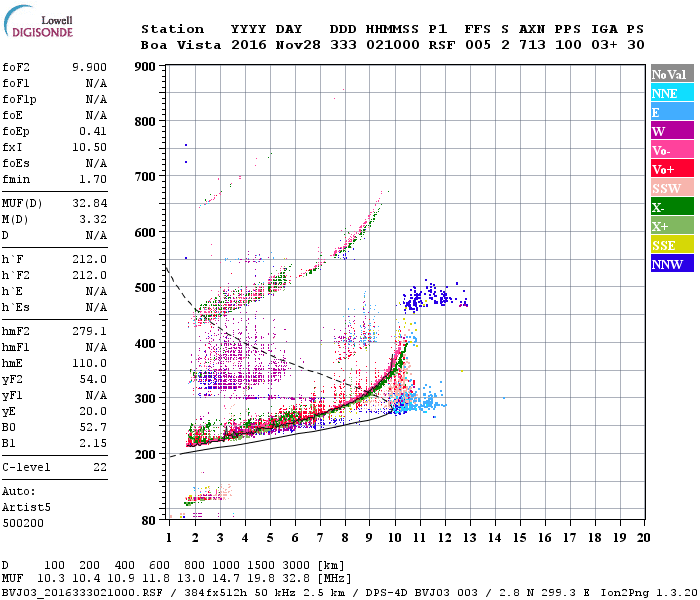Click the h`F2 value 212.0
The height and width of the screenshot is (600, 700).
pyautogui.click(x=89, y=275)
